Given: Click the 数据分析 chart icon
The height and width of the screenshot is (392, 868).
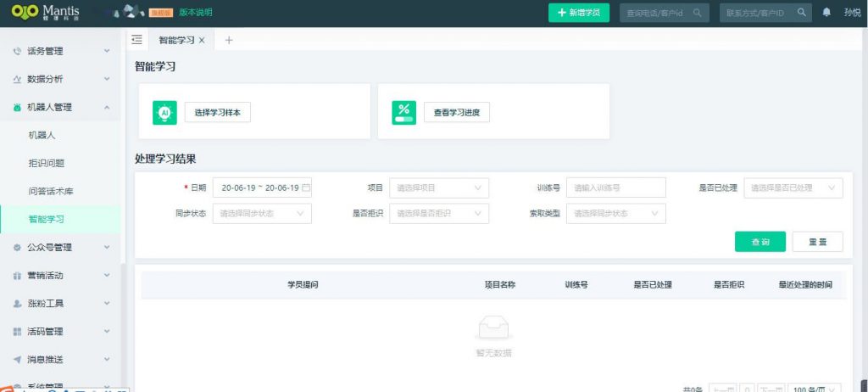Looking at the screenshot, I should click(17, 79).
